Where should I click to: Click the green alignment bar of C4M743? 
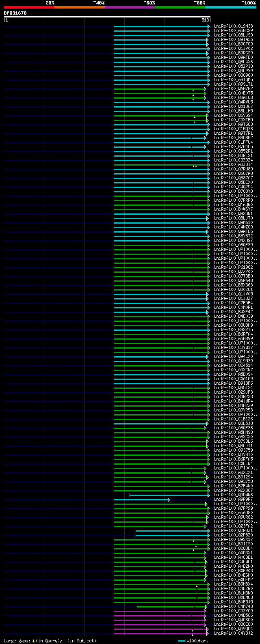point(172,607)
